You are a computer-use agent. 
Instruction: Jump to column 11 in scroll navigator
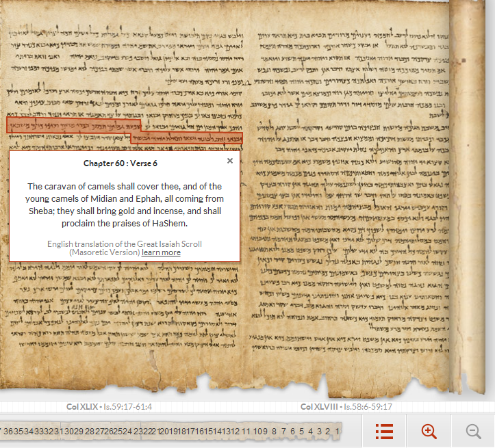pos(246,432)
